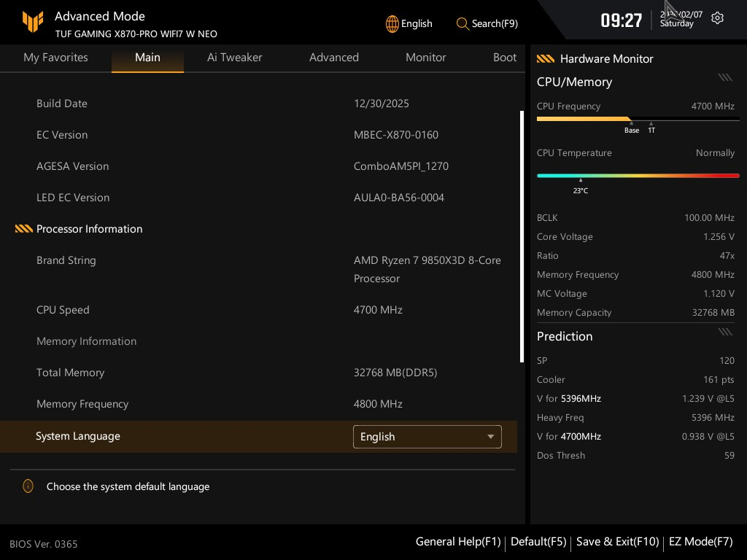Open the Advanced tab
The height and width of the screenshot is (560, 747).
pyautogui.click(x=333, y=58)
